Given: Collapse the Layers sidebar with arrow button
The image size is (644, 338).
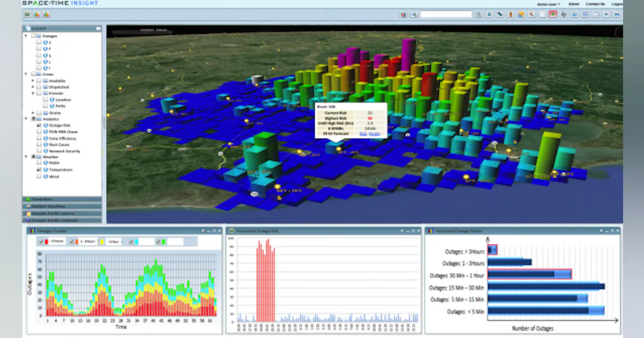Looking at the screenshot, I should [x=98, y=28].
